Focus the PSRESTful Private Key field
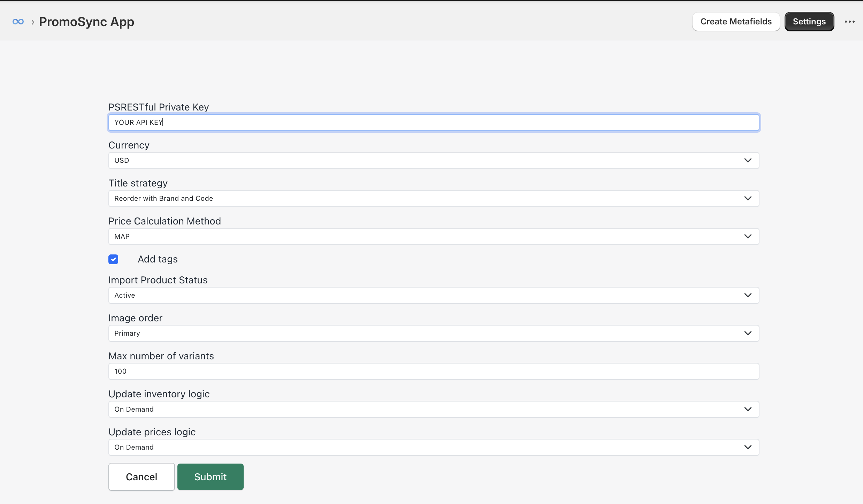The image size is (863, 504). pyautogui.click(x=433, y=122)
